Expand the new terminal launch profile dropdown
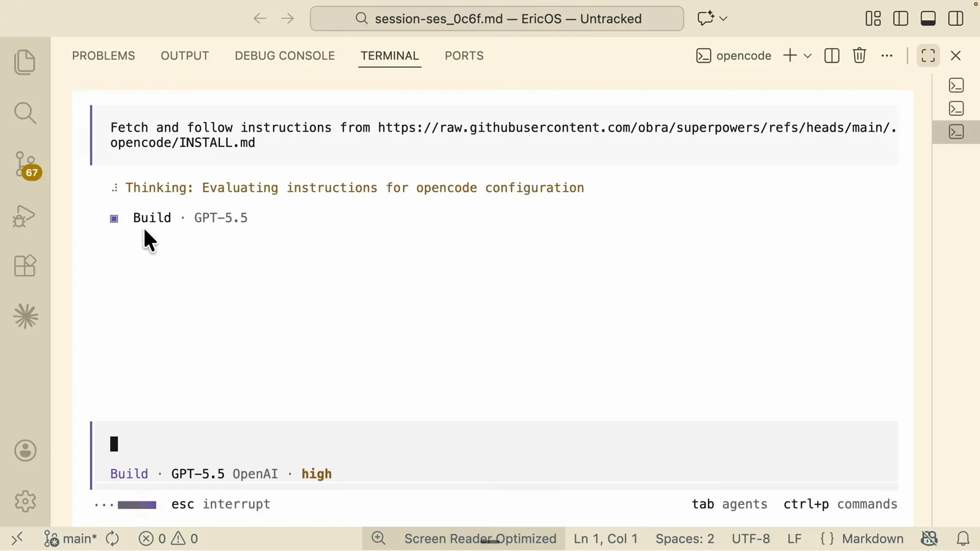The width and height of the screenshot is (980, 551). [x=808, y=56]
